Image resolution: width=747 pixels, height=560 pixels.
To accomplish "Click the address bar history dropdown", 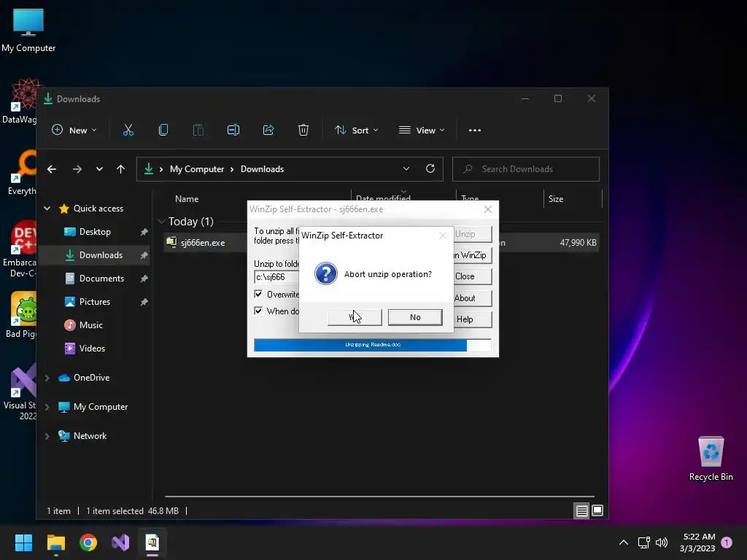I will click(406, 169).
